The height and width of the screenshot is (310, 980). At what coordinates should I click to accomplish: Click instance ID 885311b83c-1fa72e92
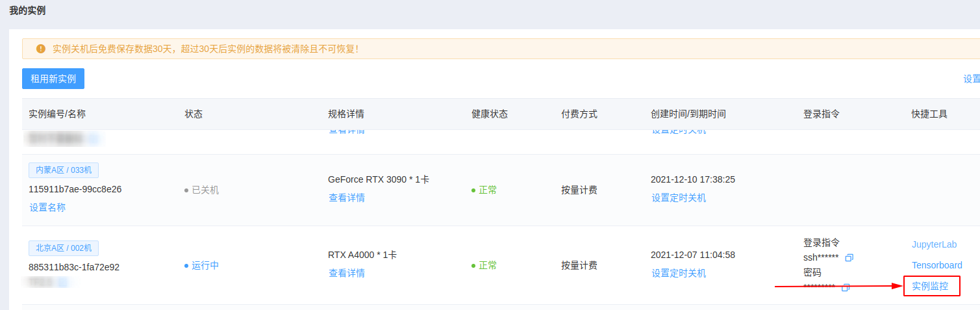[74, 267]
